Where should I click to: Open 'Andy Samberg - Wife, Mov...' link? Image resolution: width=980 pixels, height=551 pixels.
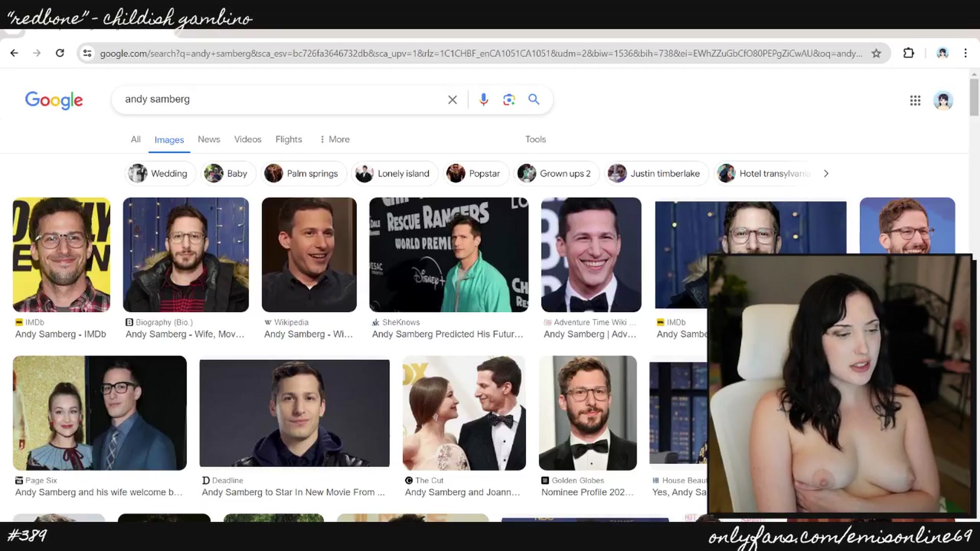coord(185,334)
